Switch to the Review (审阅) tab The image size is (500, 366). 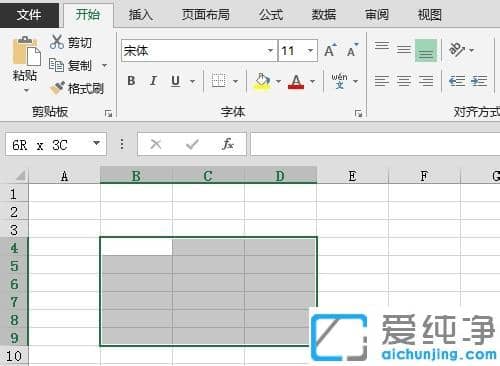377,15
